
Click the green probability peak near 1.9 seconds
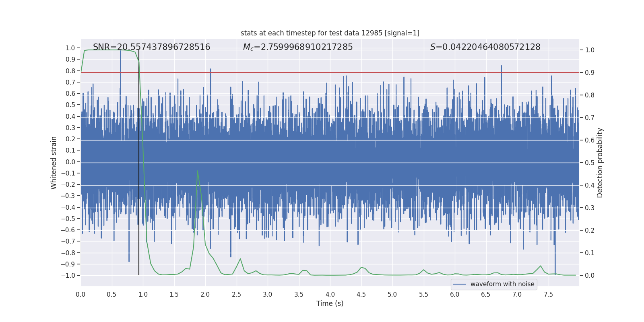pos(197,171)
